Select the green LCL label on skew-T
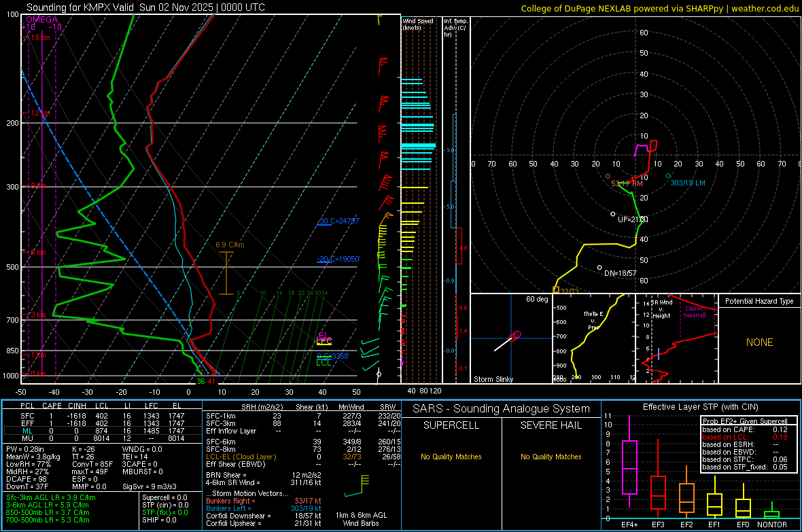This screenshot has width=802, height=532. pos(324,363)
